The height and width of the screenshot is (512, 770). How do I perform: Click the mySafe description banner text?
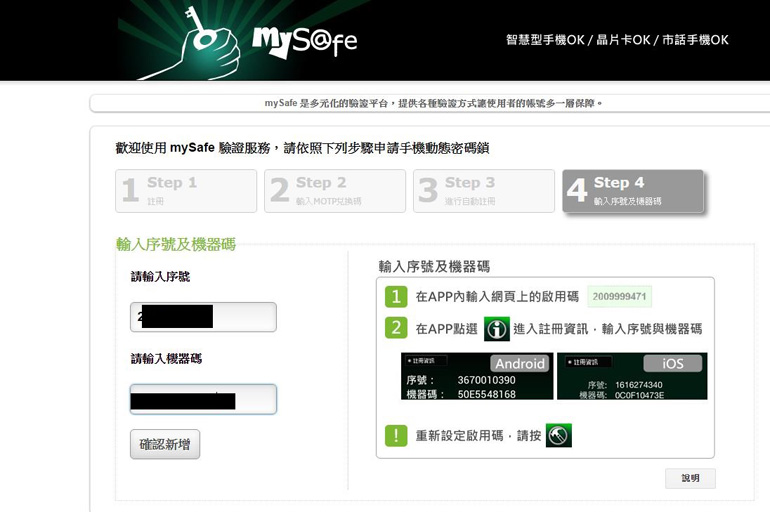[433, 103]
